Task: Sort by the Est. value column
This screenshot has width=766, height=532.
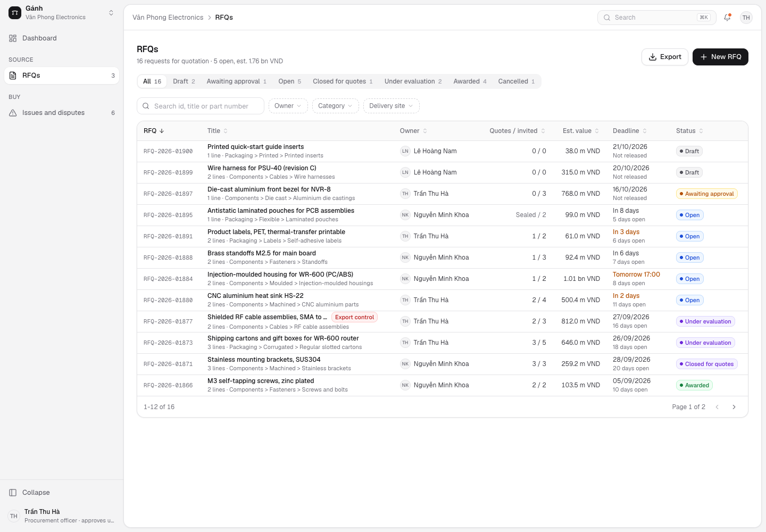Action: click(x=581, y=131)
